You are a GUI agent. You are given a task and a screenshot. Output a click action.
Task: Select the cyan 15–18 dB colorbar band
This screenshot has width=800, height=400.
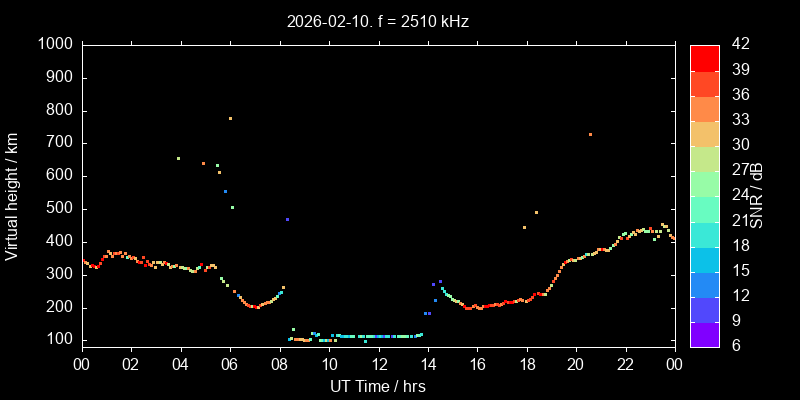click(x=705, y=258)
